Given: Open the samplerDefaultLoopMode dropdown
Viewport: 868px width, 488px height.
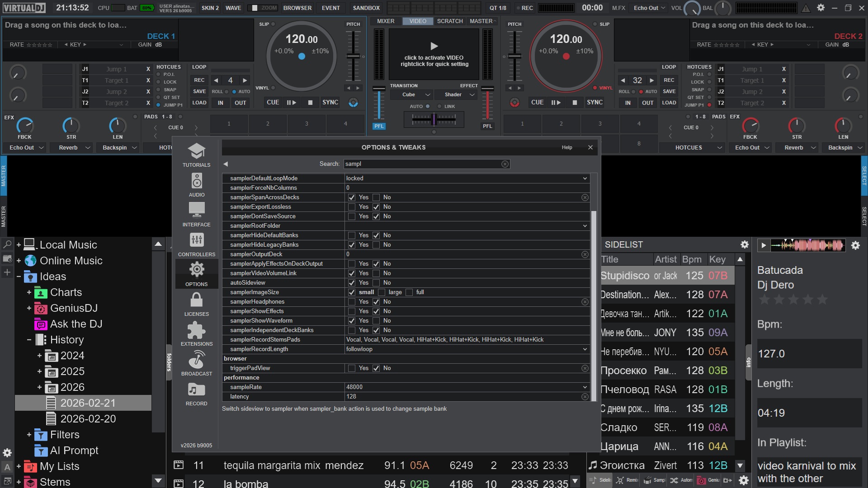Looking at the screenshot, I should (x=585, y=178).
